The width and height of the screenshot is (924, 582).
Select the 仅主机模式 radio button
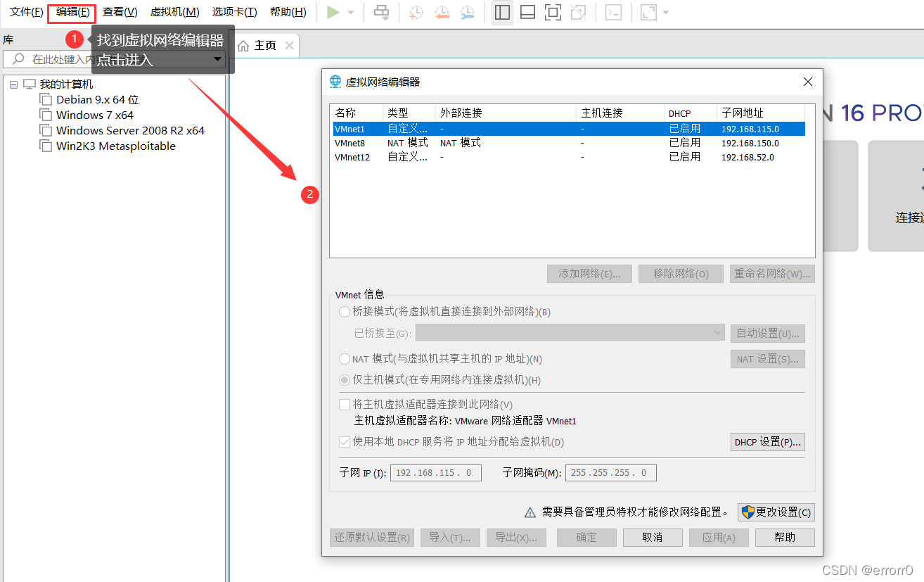345,380
